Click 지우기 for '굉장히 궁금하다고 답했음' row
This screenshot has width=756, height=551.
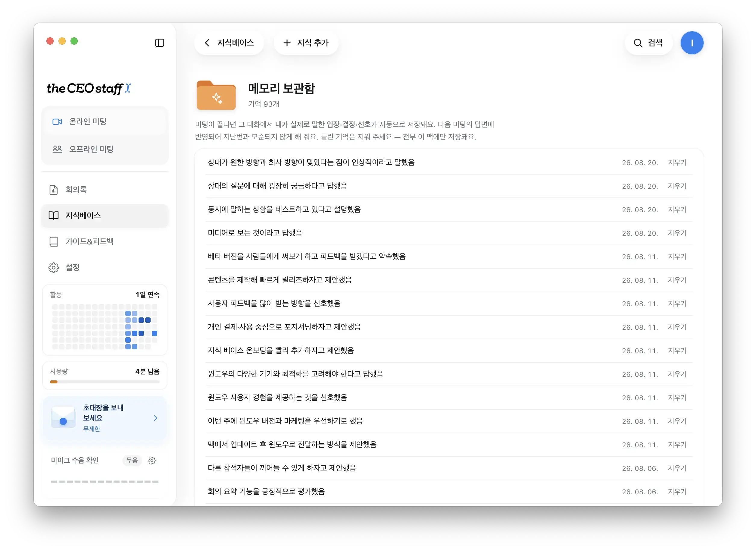(x=677, y=186)
